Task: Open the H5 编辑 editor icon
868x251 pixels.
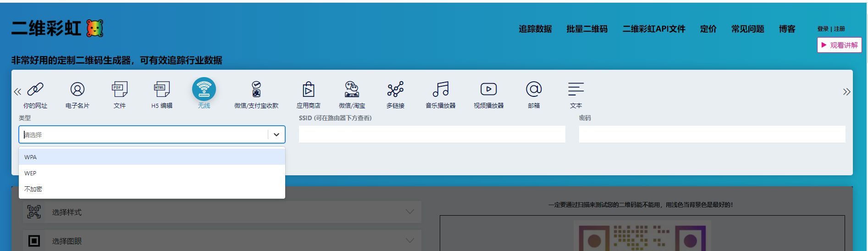Action: click(x=162, y=89)
